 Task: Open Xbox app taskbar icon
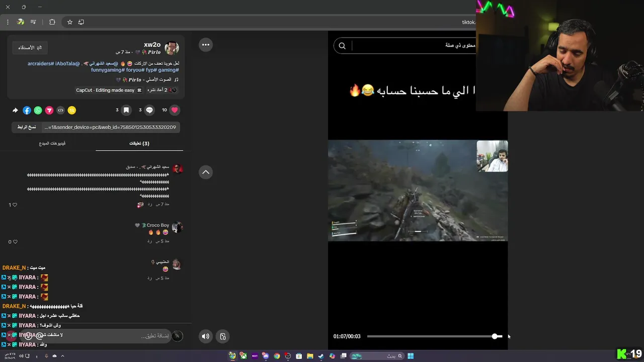pyautogui.click(x=244, y=356)
